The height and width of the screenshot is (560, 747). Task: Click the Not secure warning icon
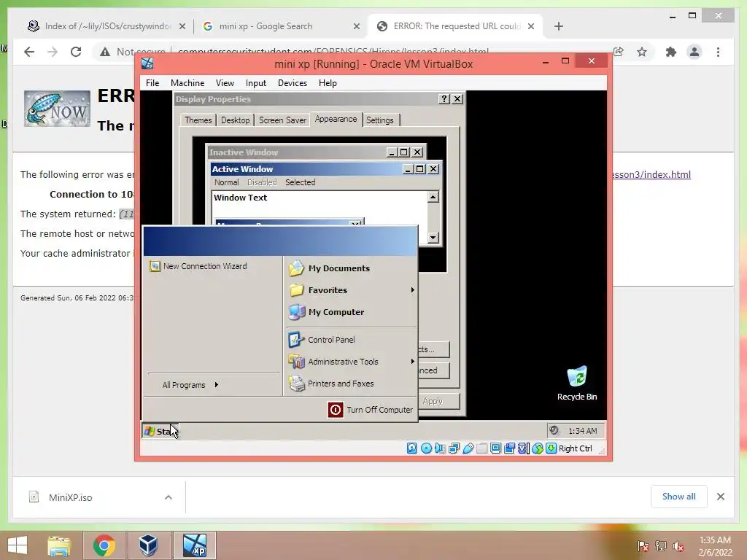(x=105, y=52)
